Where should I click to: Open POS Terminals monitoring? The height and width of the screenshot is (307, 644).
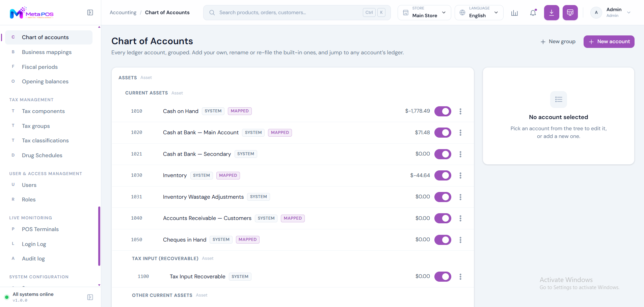[49, 229]
